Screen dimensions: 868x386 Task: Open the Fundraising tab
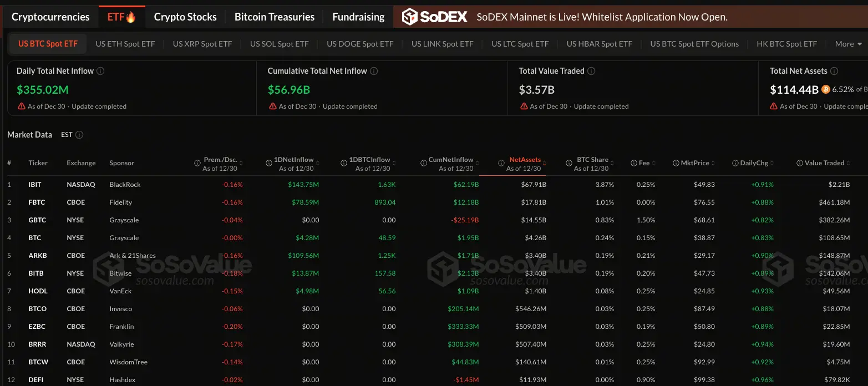358,17
